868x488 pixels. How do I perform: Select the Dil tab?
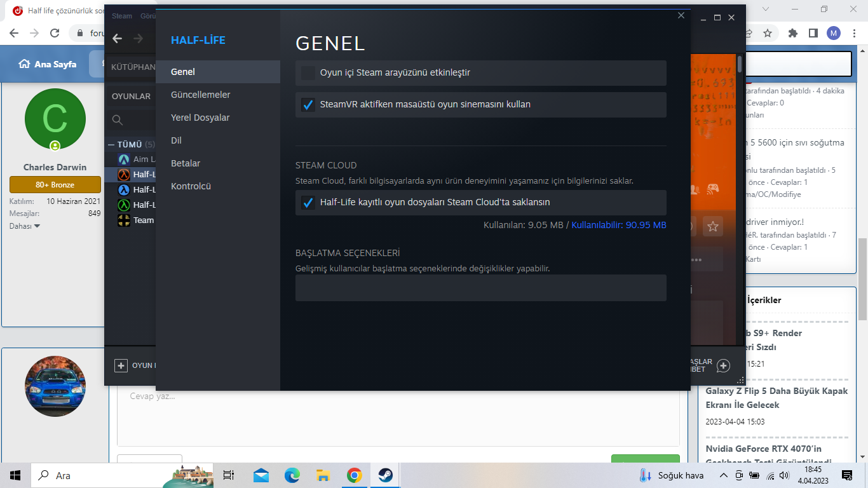(218, 140)
